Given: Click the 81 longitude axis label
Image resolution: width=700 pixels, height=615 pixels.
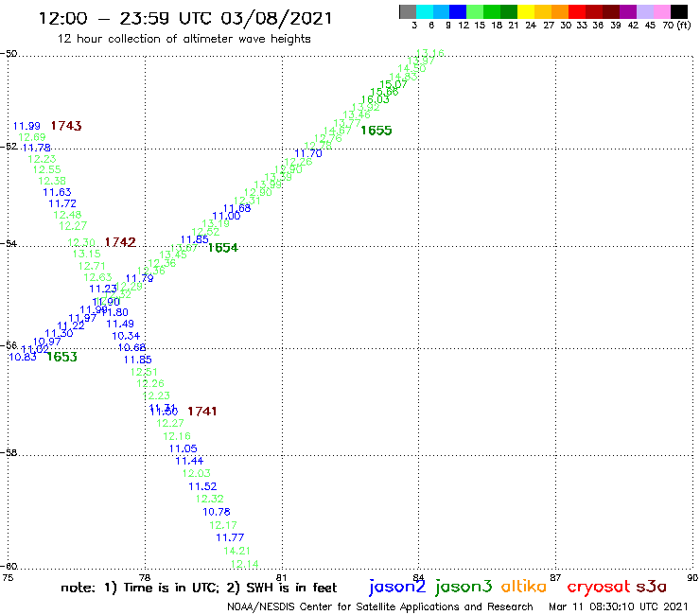Looking at the screenshot, I should tap(282, 577).
